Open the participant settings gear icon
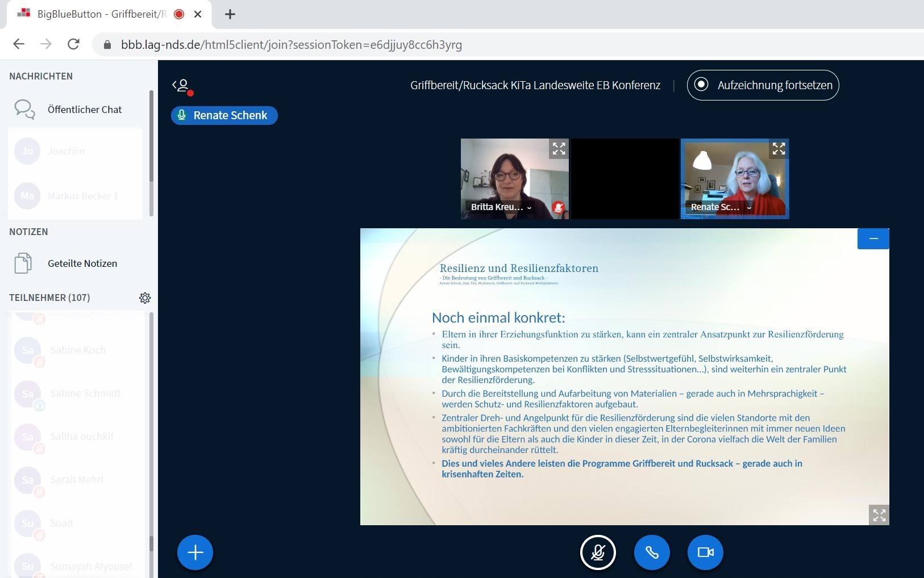The height and width of the screenshot is (578, 924). [x=145, y=298]
